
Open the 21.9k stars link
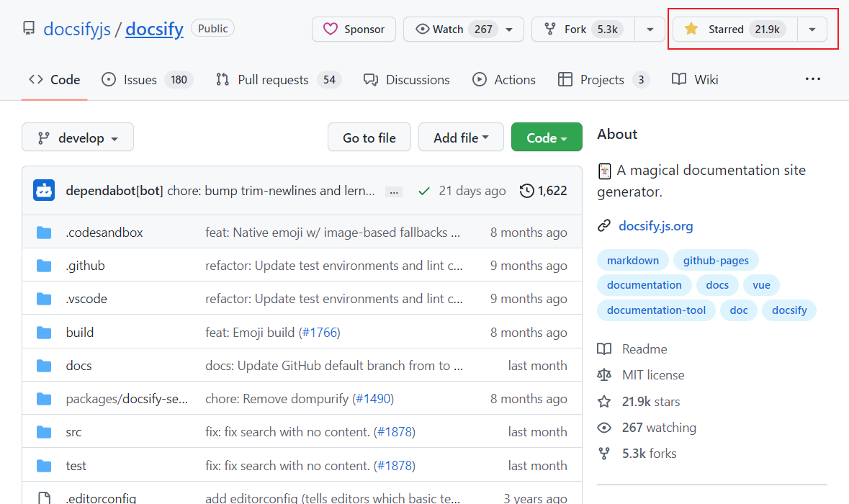point(639,401)
